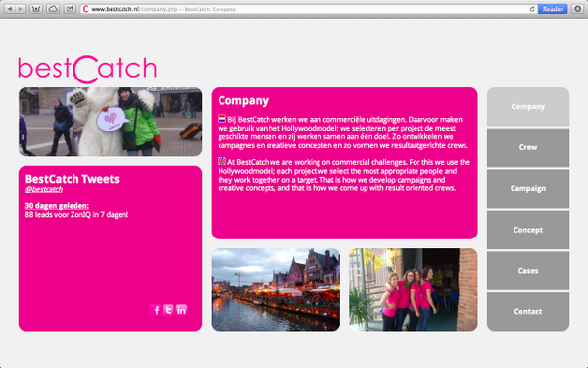Click the canal city evening photo
The height and width of the screenshot is (368, 588).
pyautogui.click(x=275, y=289)
